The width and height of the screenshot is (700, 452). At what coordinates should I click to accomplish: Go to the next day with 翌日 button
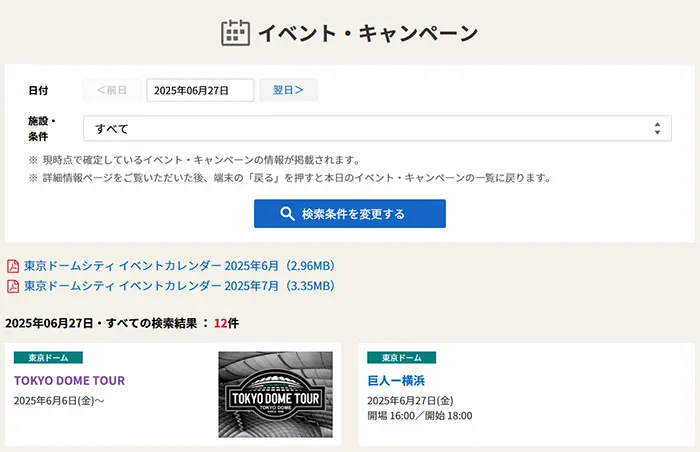(288, 90)
